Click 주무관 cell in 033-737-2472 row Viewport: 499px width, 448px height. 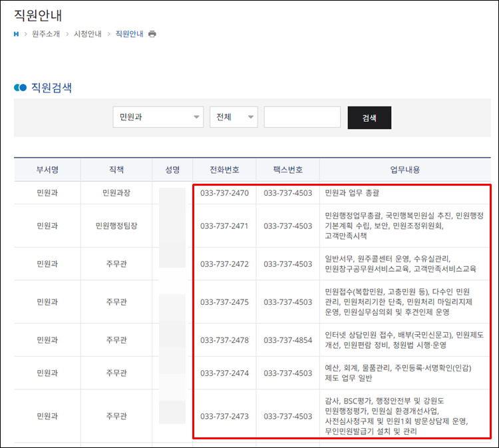pyautogui.click(x=116, y=264)
